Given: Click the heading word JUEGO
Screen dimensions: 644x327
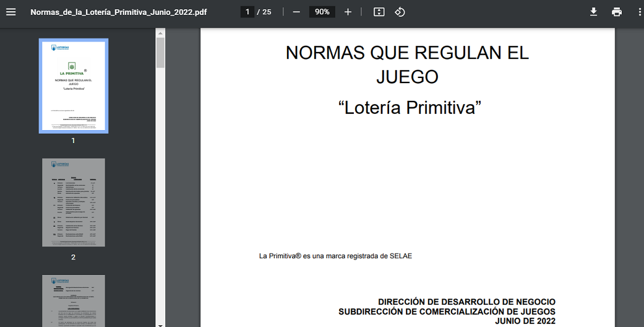Looking at the screenshot, I should click(x=407, y=77).
